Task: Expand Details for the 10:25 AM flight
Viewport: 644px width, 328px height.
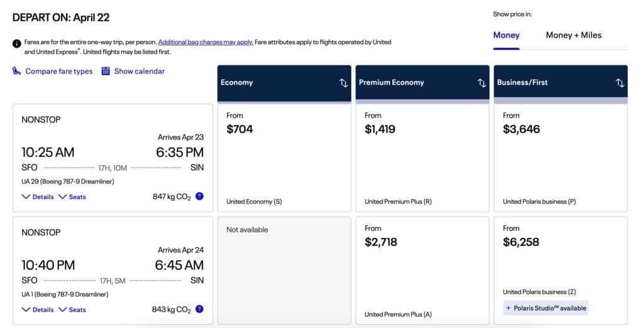Action: coord(38,197)
